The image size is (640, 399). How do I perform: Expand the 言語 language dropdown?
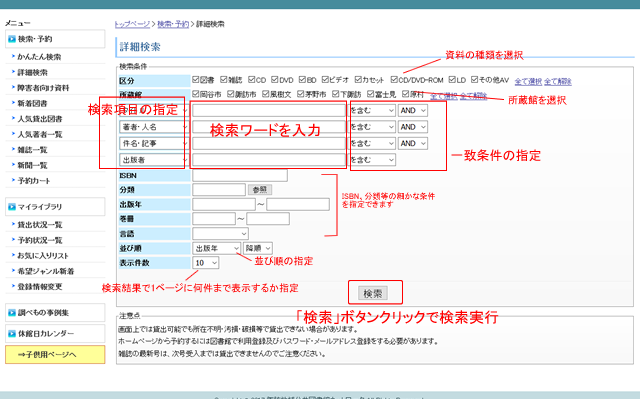click(220, 234)
